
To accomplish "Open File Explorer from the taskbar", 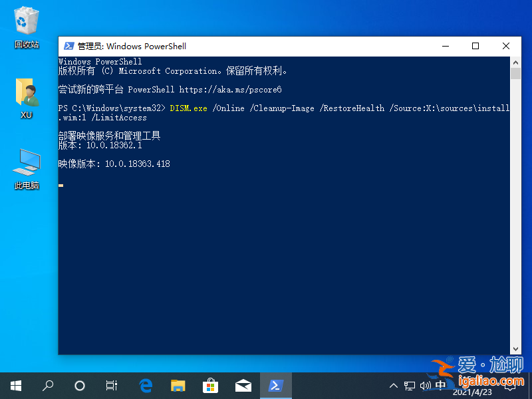I will [178, 386].
